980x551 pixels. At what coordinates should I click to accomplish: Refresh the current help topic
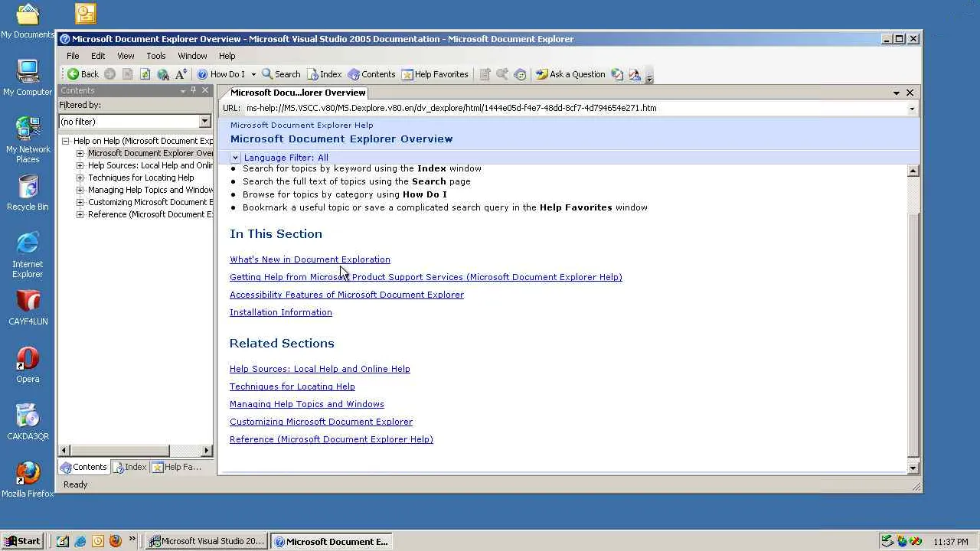click(x=145, y=74)
